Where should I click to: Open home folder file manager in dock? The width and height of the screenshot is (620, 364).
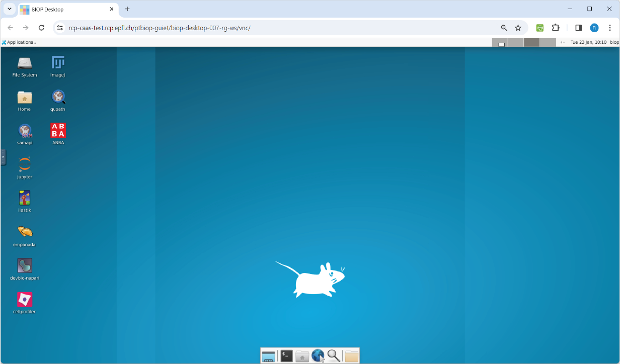coord(302,356)
